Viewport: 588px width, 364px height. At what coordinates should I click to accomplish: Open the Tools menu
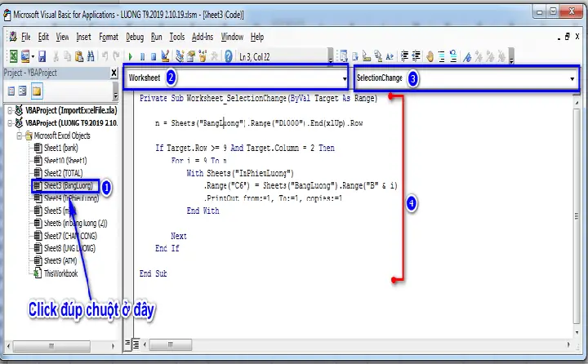pos(177,37)
